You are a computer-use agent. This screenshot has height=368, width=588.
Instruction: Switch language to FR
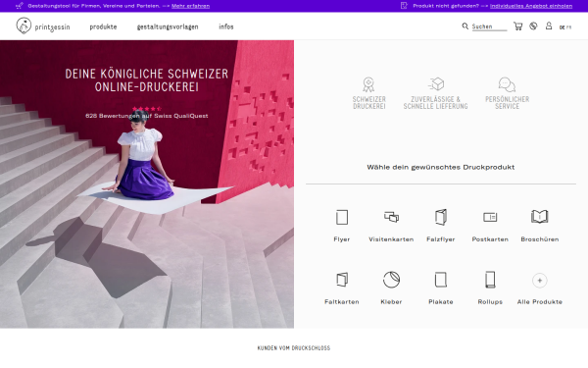point(568,27)
